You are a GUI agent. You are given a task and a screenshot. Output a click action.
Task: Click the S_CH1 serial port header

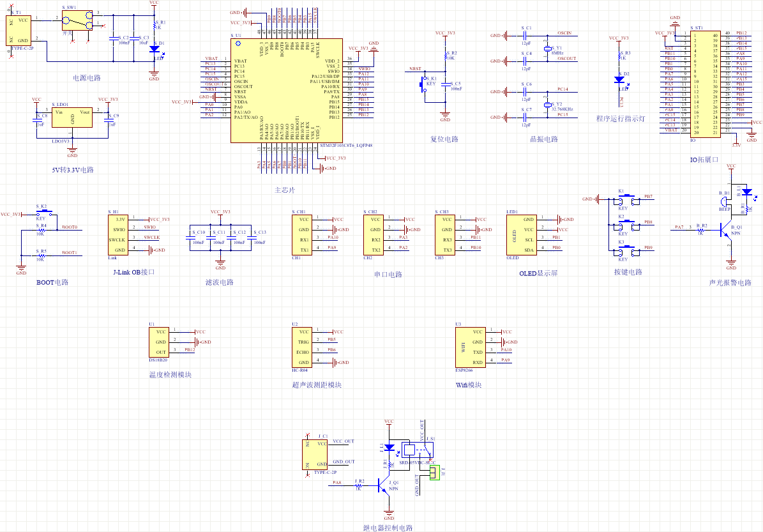pos(302,235)
